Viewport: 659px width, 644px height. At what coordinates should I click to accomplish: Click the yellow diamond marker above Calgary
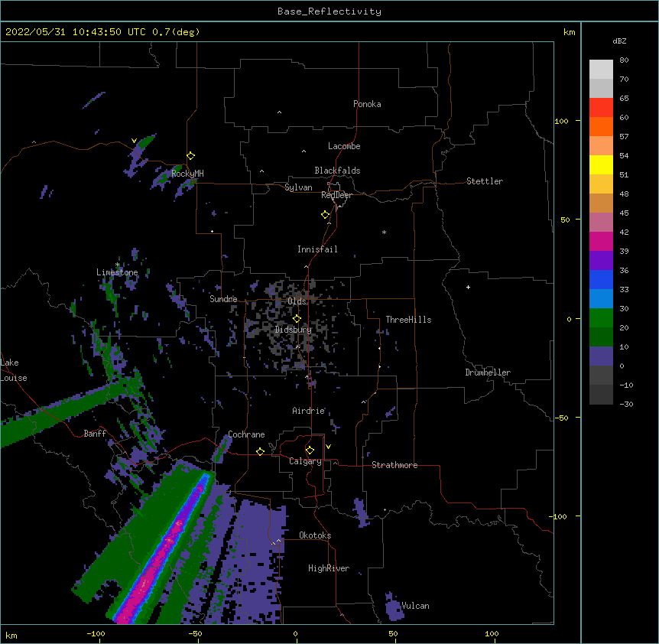[310, 450]
